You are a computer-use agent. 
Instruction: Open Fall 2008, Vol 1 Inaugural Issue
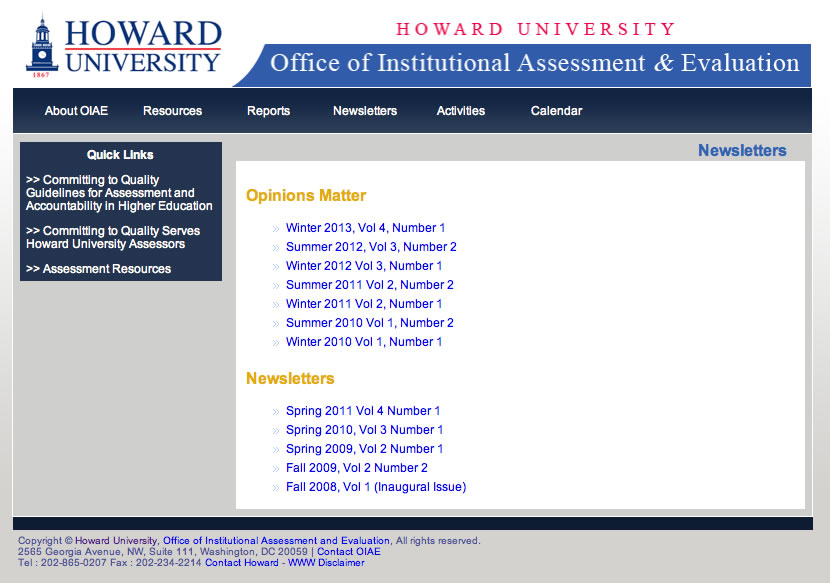pos(376,487)
